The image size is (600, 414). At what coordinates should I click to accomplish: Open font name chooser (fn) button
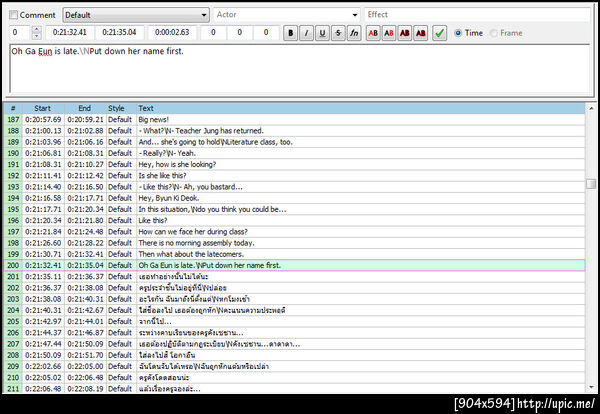tap(354, 33)
